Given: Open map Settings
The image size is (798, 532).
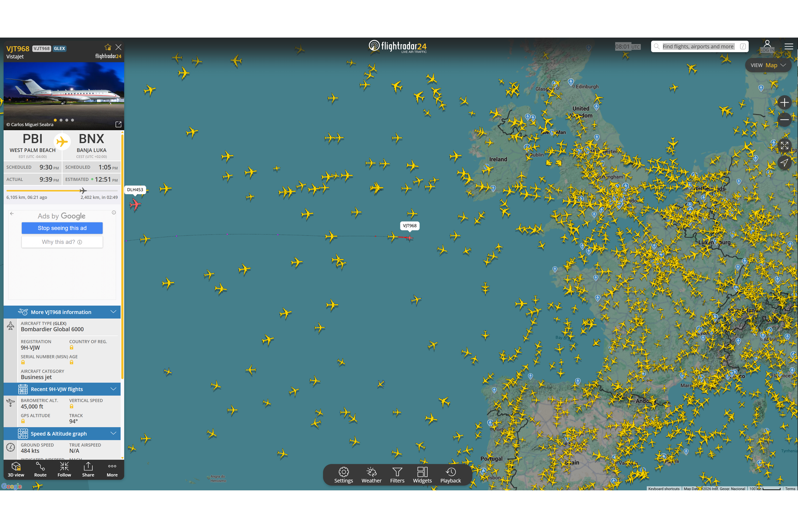Looking at the screenshot, I should coord(344,475).
